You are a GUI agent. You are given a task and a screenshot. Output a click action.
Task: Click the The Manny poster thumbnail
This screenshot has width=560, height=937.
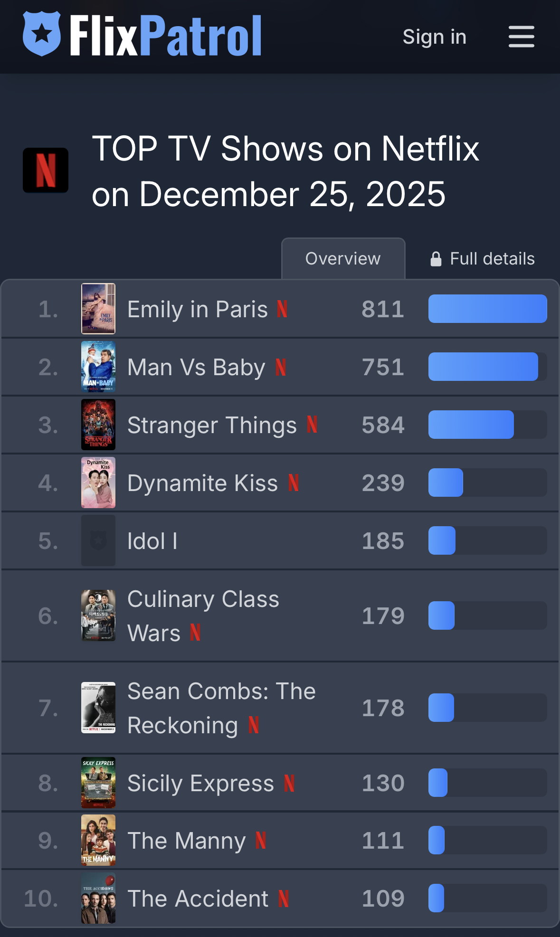coord(98,840)
